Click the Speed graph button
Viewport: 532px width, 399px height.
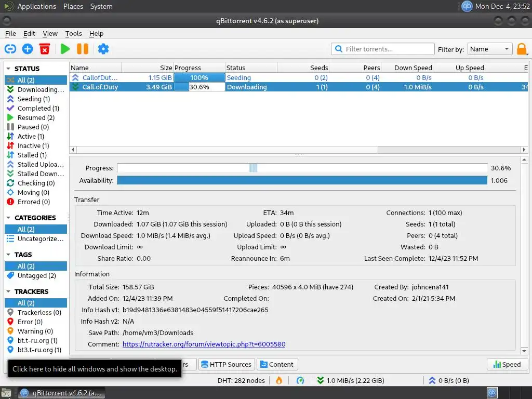[x=507, y=364]
